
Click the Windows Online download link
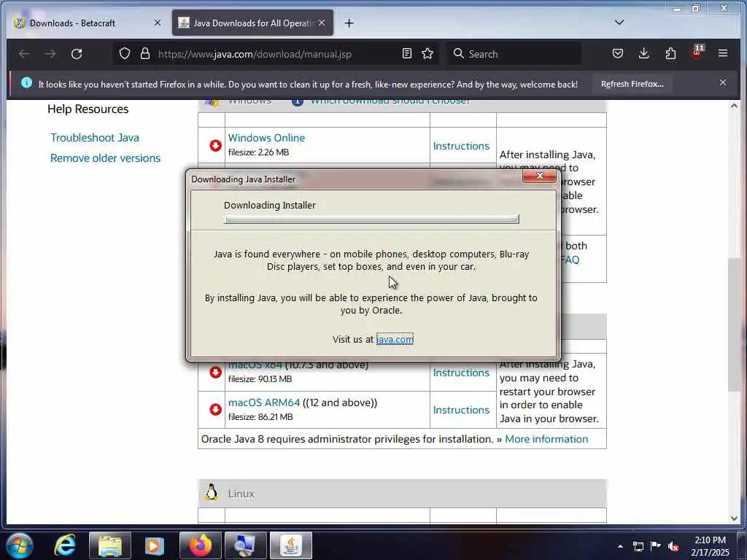coord(266,138)
